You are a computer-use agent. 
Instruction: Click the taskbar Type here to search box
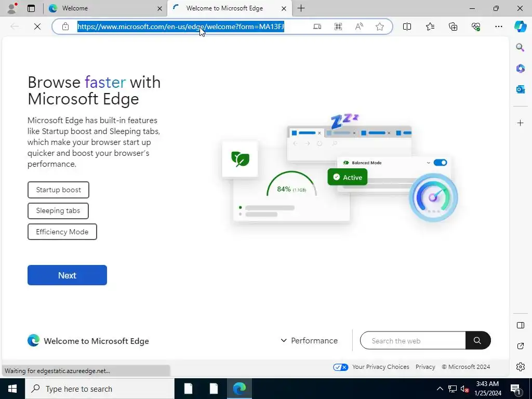click(x=100, y=389)
